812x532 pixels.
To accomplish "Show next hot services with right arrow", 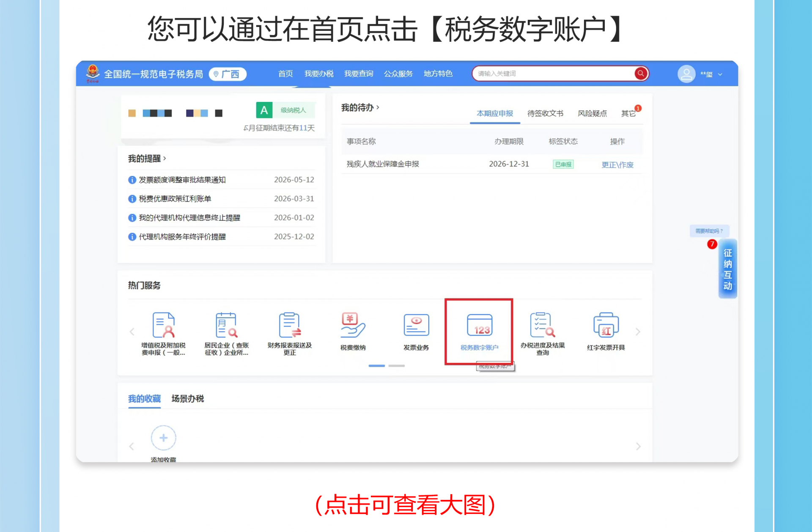I will click(x=638, y=332).
